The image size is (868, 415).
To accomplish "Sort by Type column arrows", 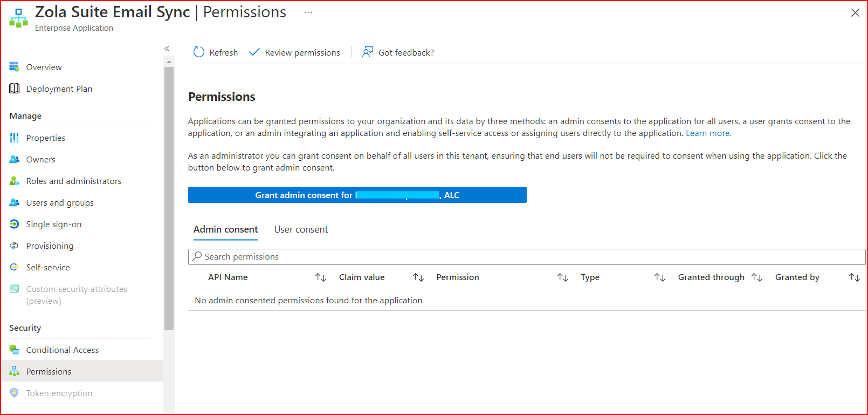I will point(660,277).
